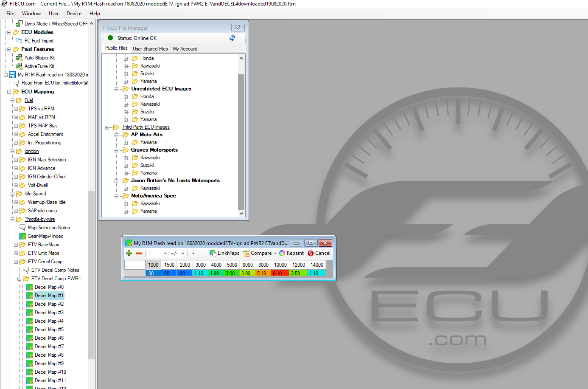Expand the ETV Limit Maps folder

16,253
